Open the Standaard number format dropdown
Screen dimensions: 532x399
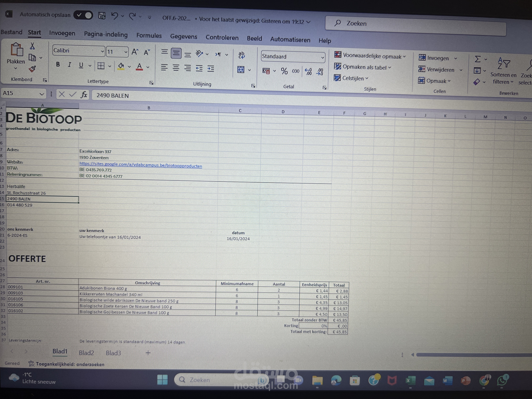coord(322,58)
